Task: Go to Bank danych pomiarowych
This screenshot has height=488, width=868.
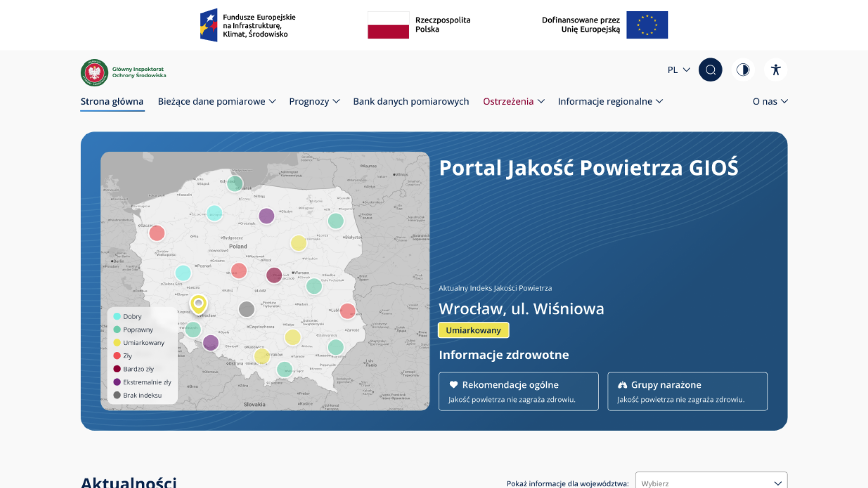Action: tap(410, 102)
